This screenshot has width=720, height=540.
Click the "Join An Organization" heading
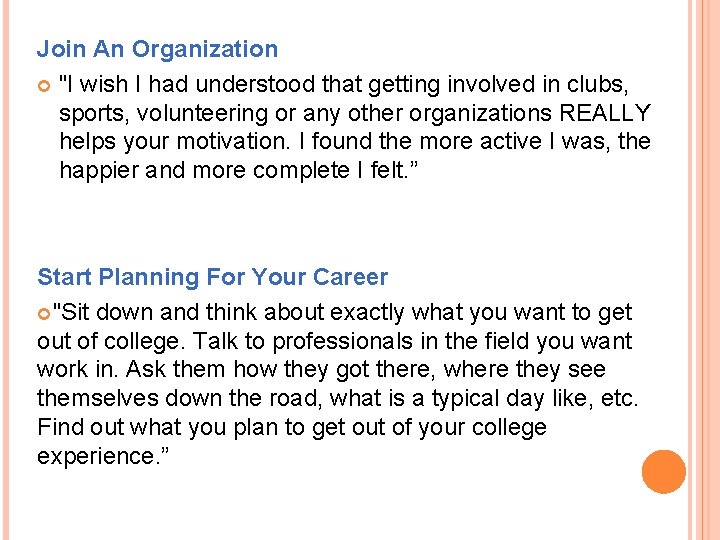pyautogui.click(x=158, y=49)
